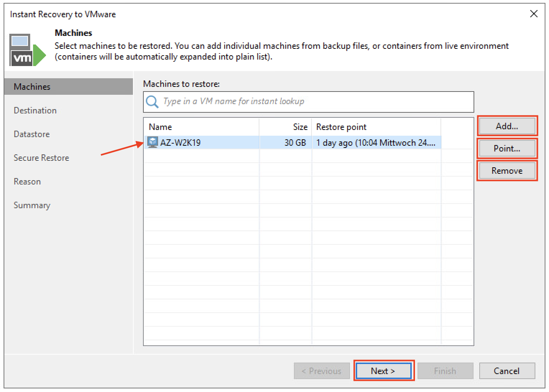The image size is (549, 392).
Task: Open the Datastore step
Action: pyautogui.click(x=32, y=134)
